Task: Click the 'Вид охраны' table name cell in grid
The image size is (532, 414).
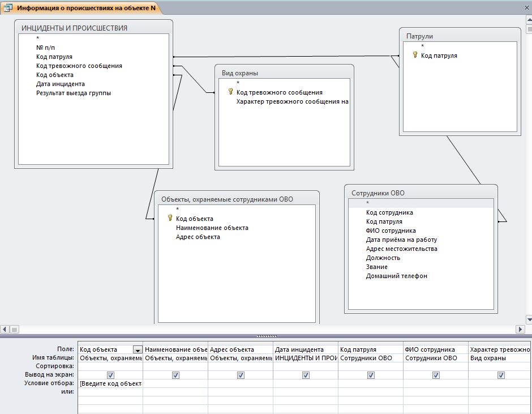Action: [x=499, y=358]
